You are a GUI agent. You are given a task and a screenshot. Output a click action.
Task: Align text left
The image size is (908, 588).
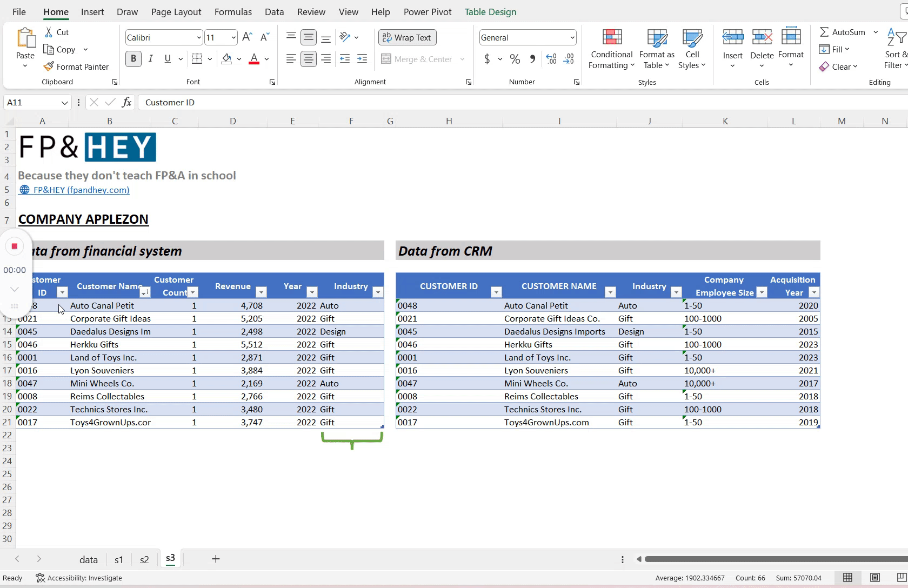point(291,59)
